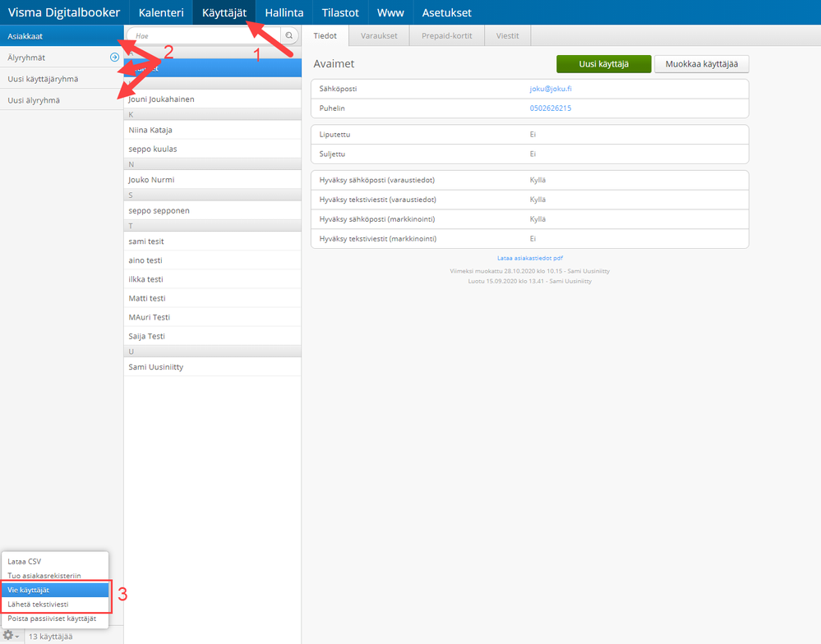Screen dimensions: 821x644
Task: Click Hyväksy sähköposti (varaustiedot) row
Action: click(530, 180)
